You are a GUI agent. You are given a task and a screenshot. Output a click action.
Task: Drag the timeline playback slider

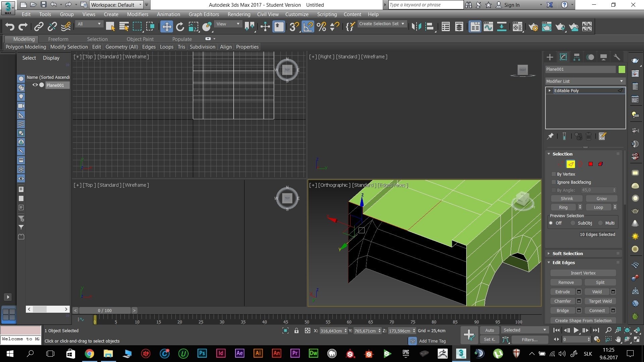tap(104, 310)
